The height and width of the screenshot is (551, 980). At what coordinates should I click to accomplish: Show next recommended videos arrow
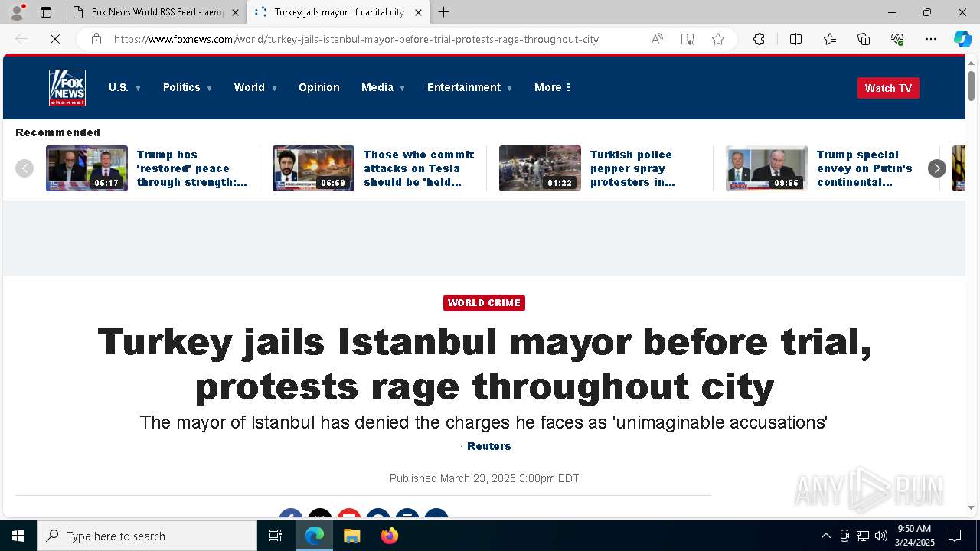coord(936,168)
